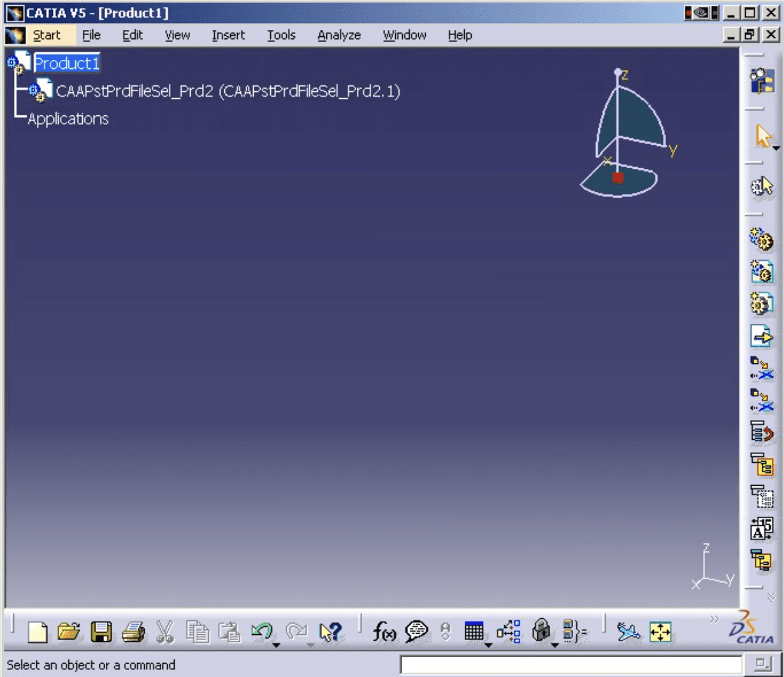Viewport: 784px width, 677px height.
Task: Open the Lock icon dropdown arrow
Action: [x=555, y=645]
